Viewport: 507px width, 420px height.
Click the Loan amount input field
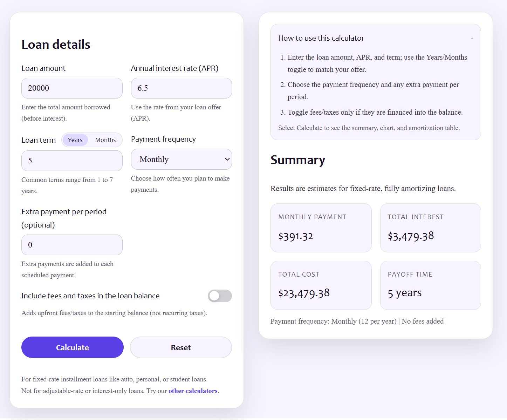(x=72, y=88)
